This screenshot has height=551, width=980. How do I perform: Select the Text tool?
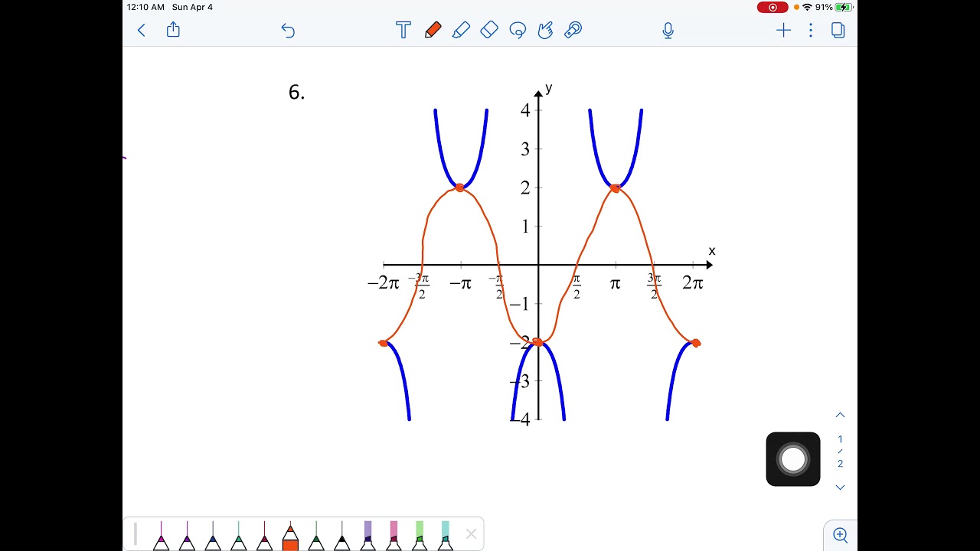point(403,30)
